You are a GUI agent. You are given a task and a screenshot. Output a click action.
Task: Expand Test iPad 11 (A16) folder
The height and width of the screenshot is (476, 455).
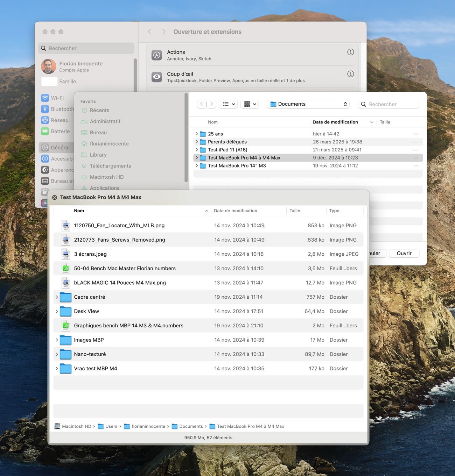tap(197, 150)
